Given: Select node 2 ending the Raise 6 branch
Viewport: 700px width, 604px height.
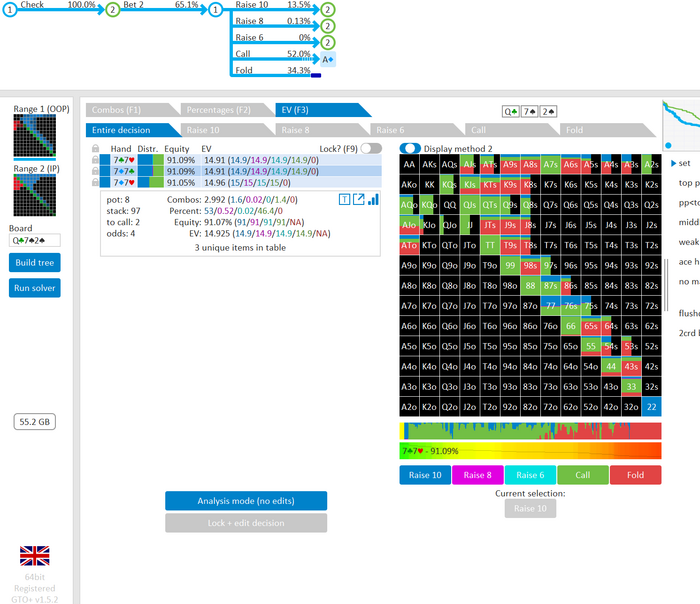Looking at the screenshot, I should pyautogui.click(x=328, y=42).
